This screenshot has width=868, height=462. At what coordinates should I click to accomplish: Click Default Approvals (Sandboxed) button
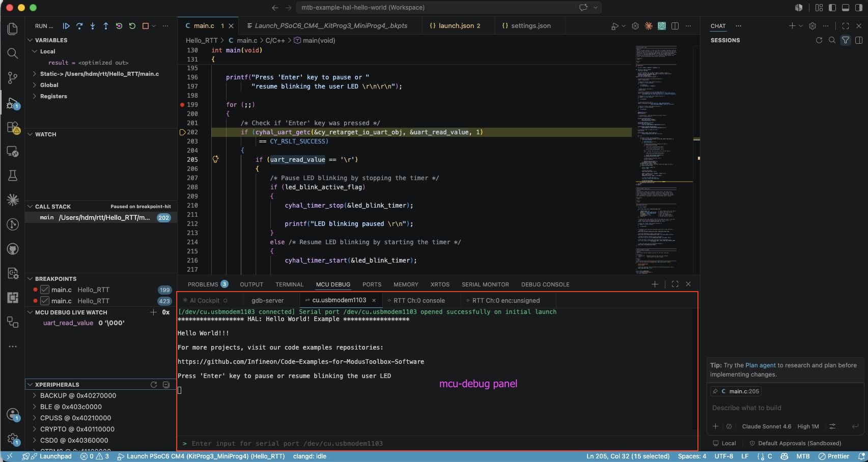[x=795, y=444]
